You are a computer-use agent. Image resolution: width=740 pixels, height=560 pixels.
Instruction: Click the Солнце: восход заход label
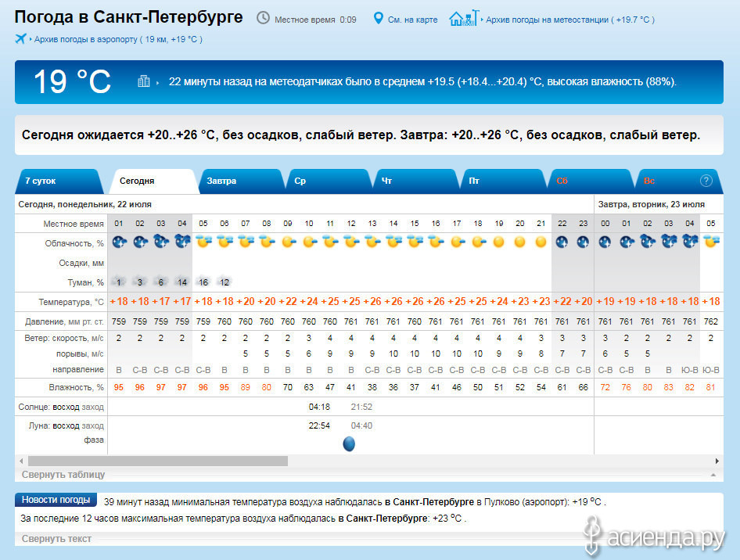(x=61, y=407)
